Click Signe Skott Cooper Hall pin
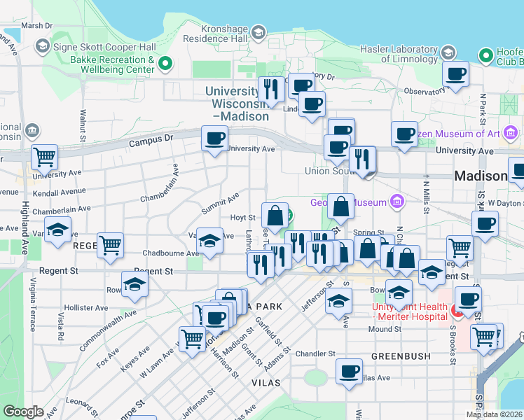This screenshot has height=420, width=524. (x=43, y=45)
